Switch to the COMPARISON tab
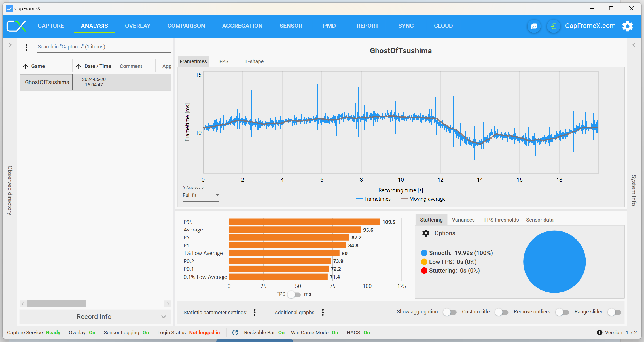The image size is (644, 342). [x=186, y=26]
